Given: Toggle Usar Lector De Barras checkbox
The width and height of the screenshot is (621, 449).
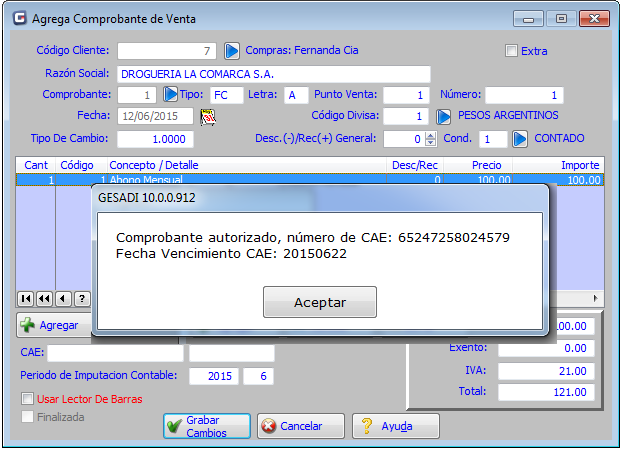Looking at the screenshot, I should [28, 399].
